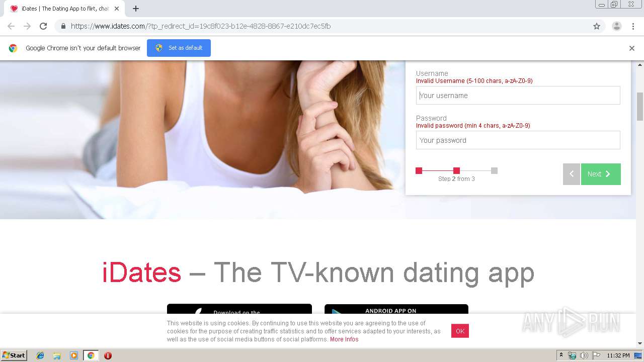Open the red Opera taskbar icon
644x362 pixels.
click(x=108, y=355)
